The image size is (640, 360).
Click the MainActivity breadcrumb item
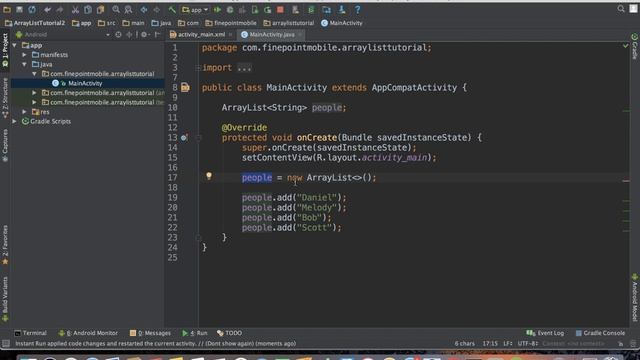(342, 23)
